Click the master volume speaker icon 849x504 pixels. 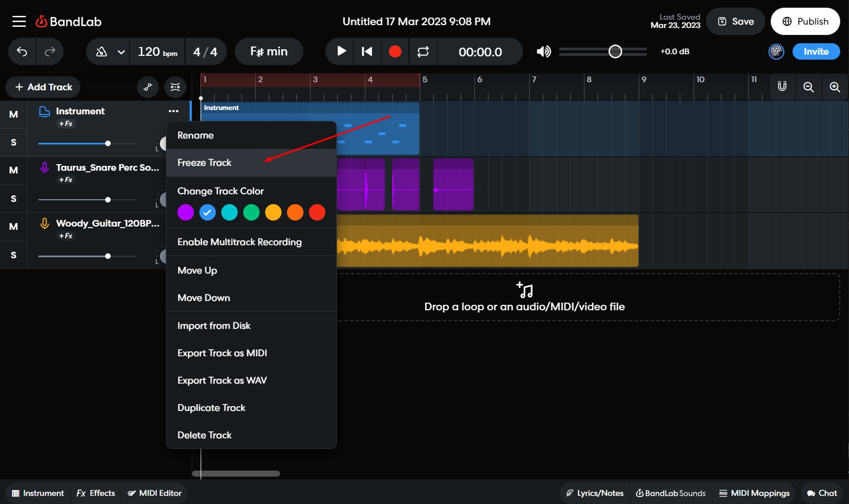543,51
